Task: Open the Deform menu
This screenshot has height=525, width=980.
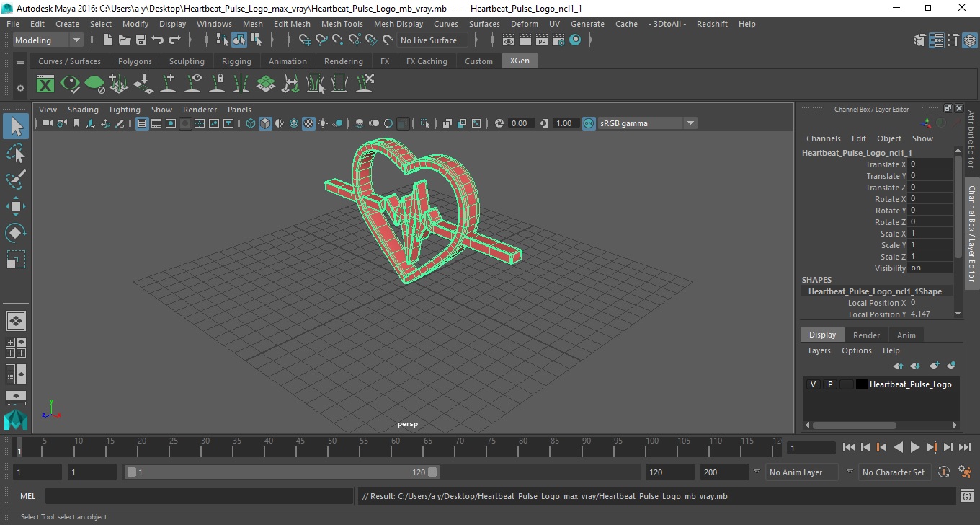Action: coord(525,24)
